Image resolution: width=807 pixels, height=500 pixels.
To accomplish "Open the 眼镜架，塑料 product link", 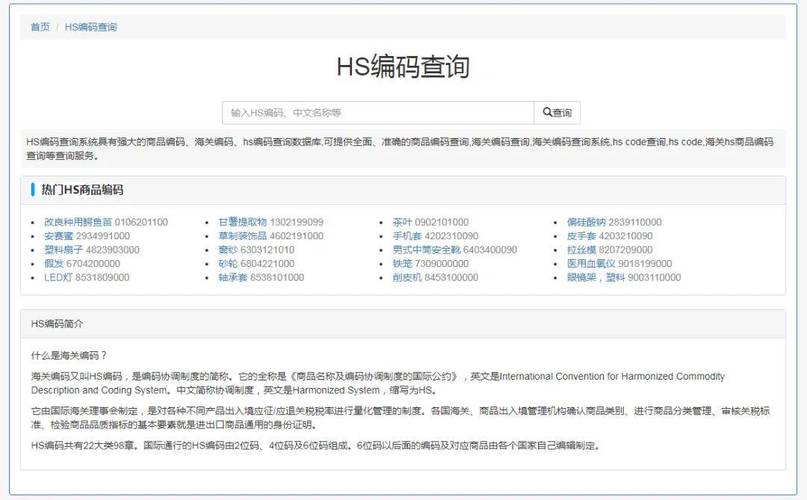I will (x=595, y=278).
